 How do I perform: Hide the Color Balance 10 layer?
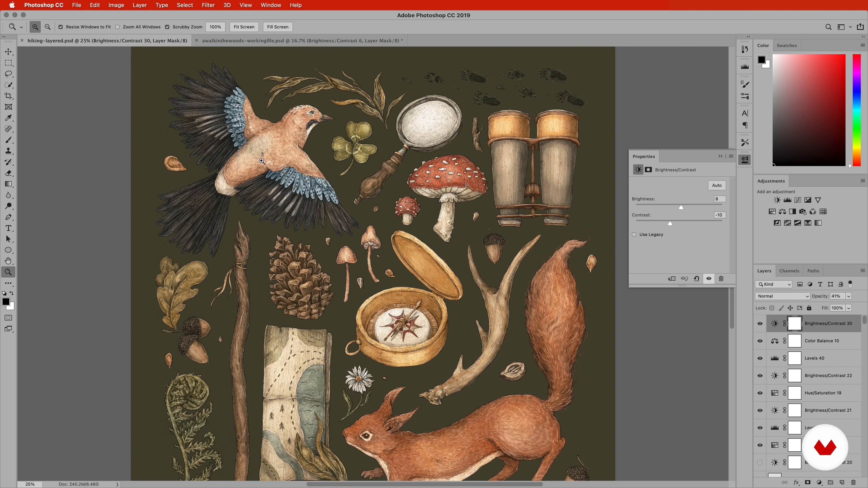point(760,341)
